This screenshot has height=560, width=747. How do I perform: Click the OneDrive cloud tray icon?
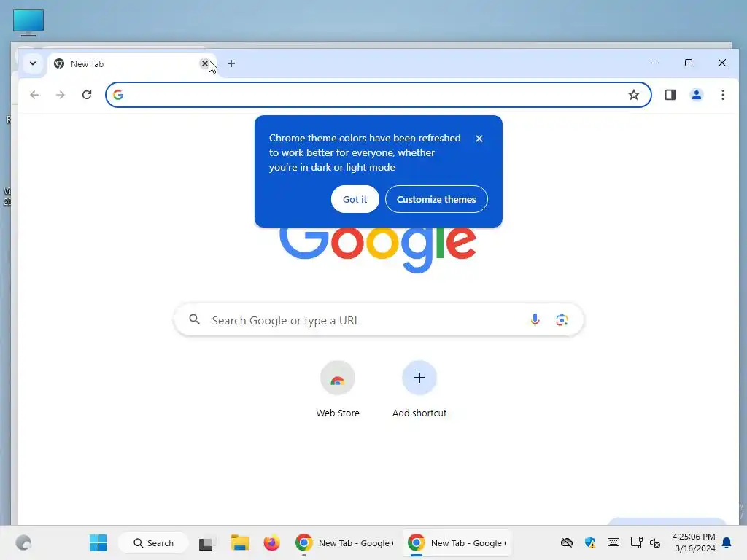click(x=566, y=542)
